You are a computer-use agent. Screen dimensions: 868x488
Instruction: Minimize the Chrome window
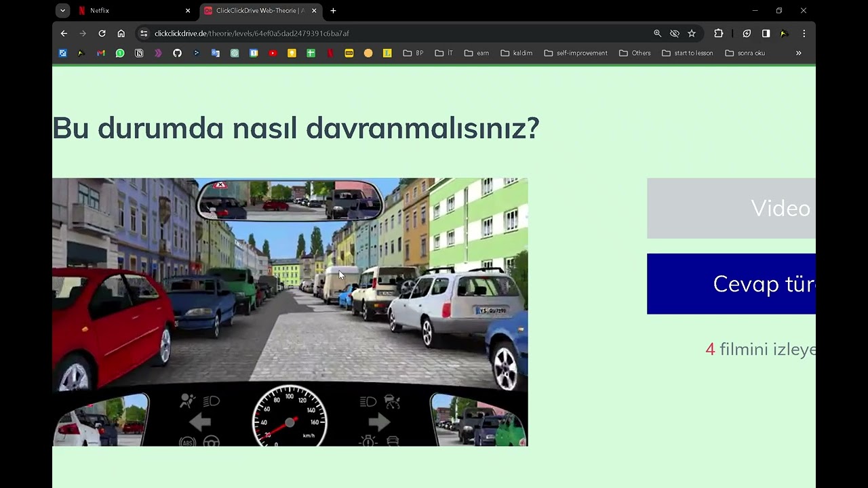point(755,11)
